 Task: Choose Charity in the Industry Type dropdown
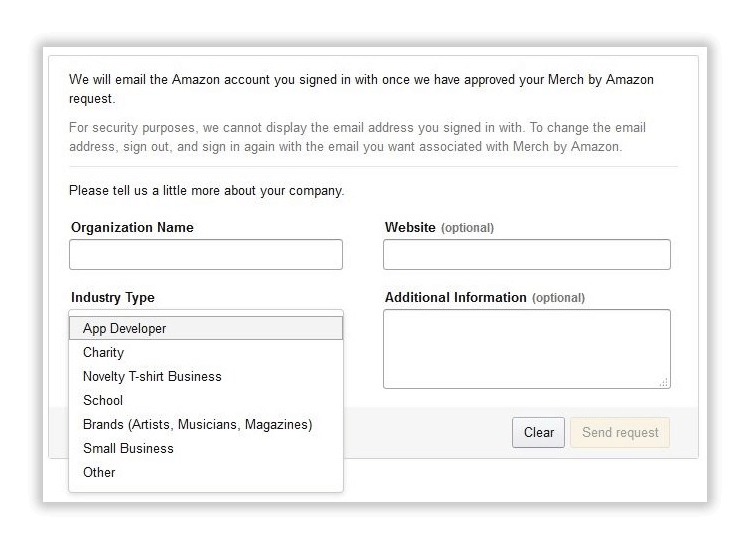click(x=206, y=352)
